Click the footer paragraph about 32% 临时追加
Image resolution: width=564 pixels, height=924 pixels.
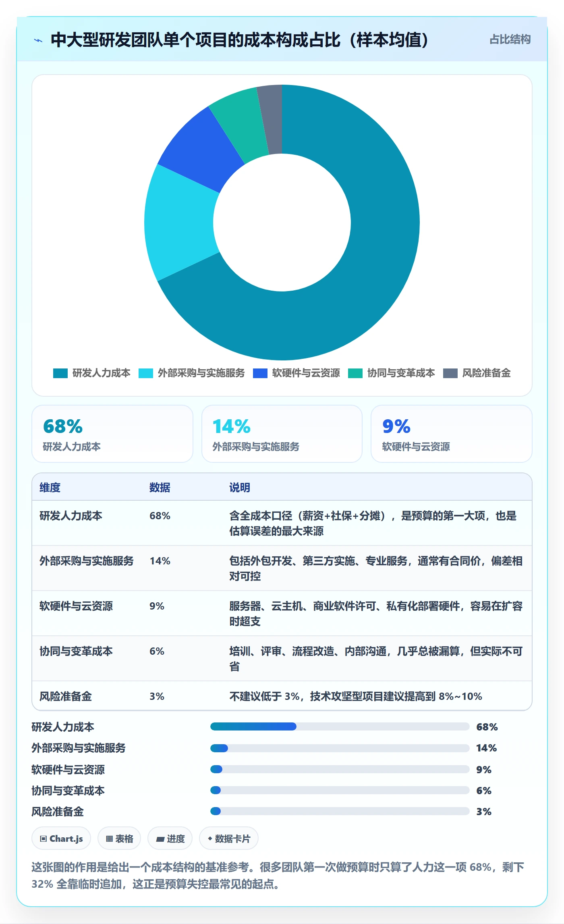278,876
